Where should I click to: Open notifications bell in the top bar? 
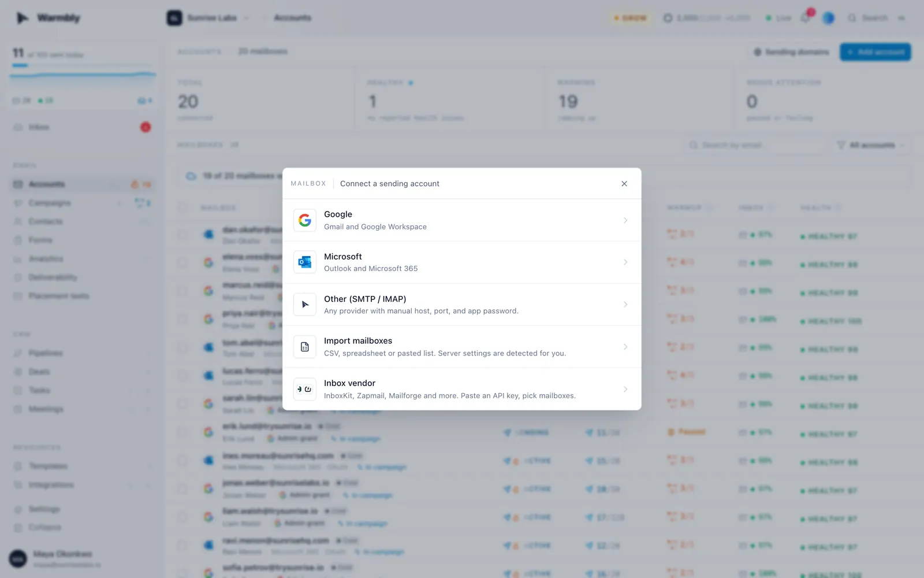806,18
